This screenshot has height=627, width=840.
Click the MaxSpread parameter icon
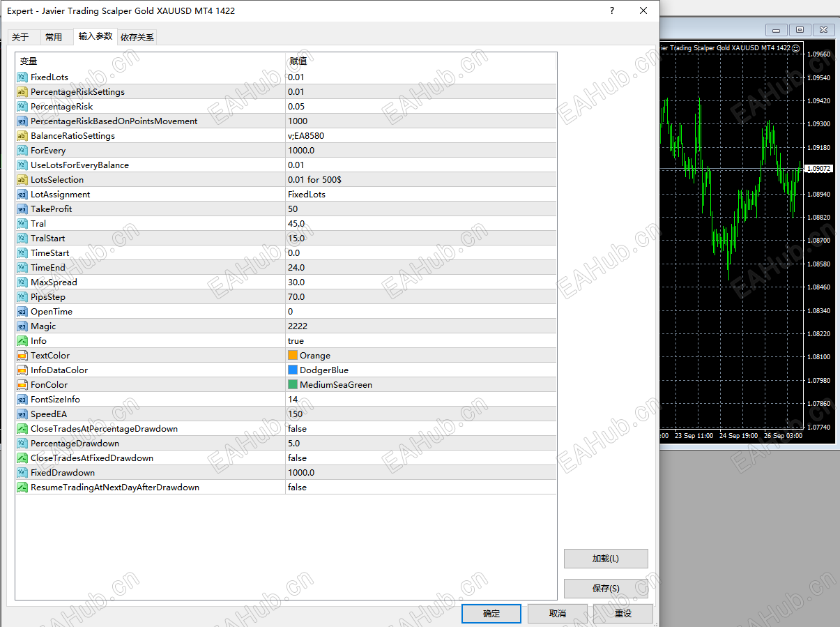22,282
